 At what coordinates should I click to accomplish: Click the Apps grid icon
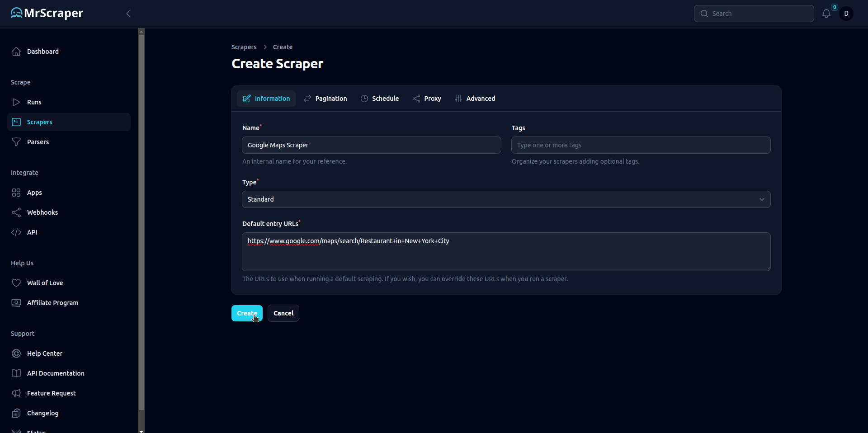tap(16, 193)
